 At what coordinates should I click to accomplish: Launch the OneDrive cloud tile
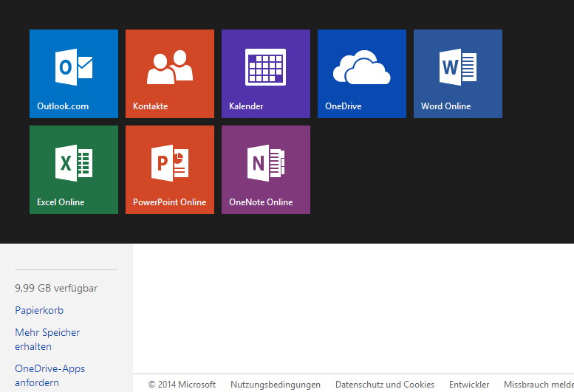click(x=362, y=74)
